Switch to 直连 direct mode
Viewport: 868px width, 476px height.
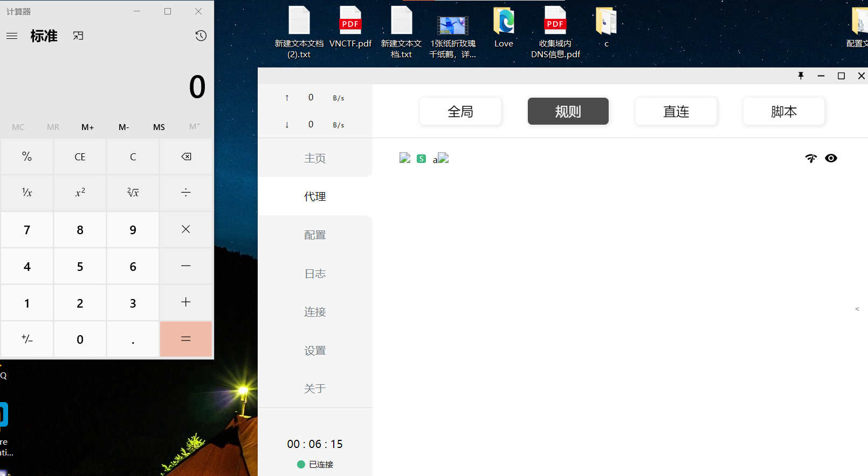(676, 111)
